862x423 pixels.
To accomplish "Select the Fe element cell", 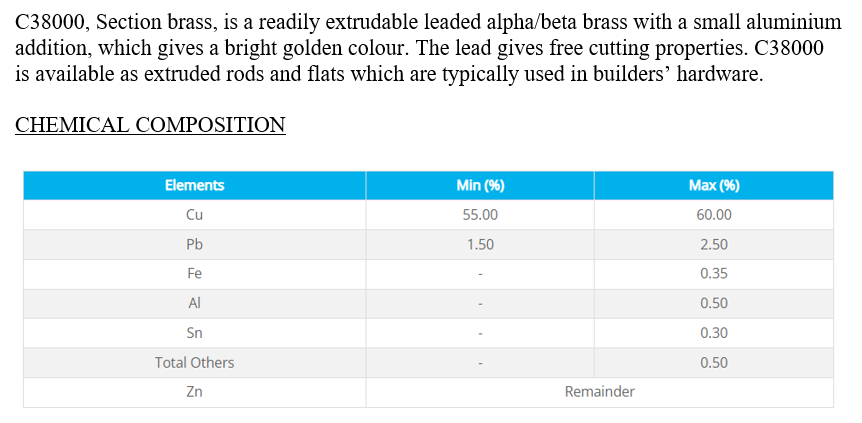I will (x=195, y=274).
